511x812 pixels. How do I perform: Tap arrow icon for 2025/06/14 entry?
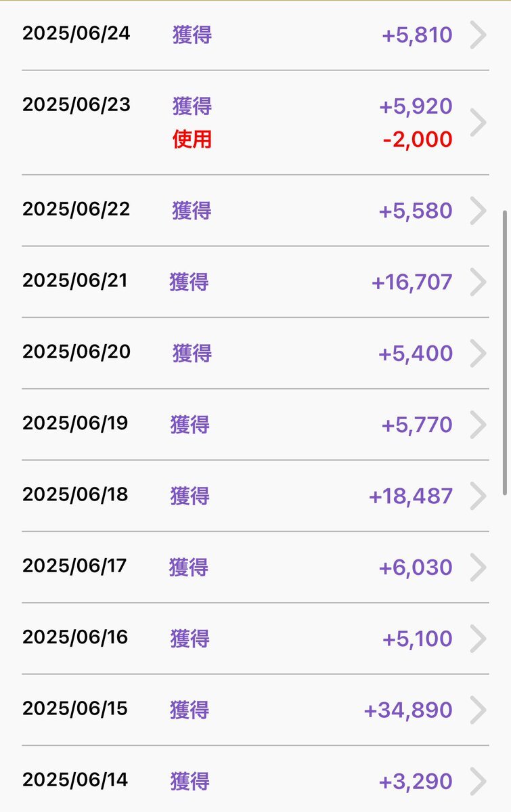pyautogui.click(x=479, y=781)
